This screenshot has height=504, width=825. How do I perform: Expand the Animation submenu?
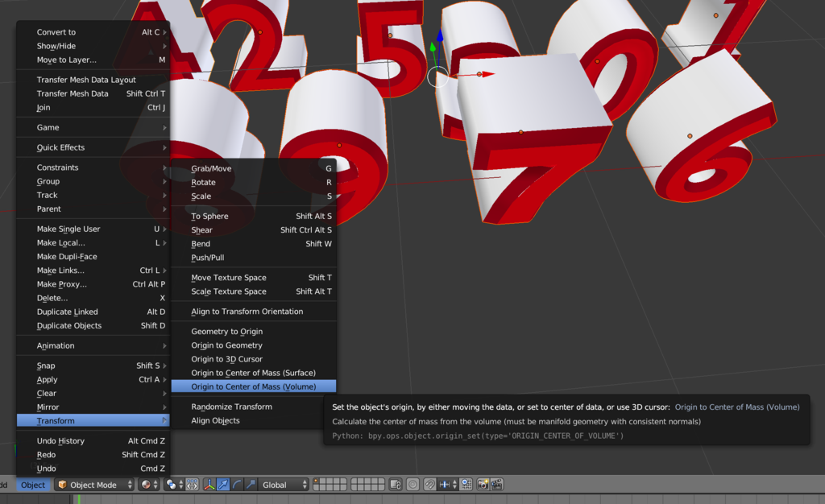click(93, 345)
